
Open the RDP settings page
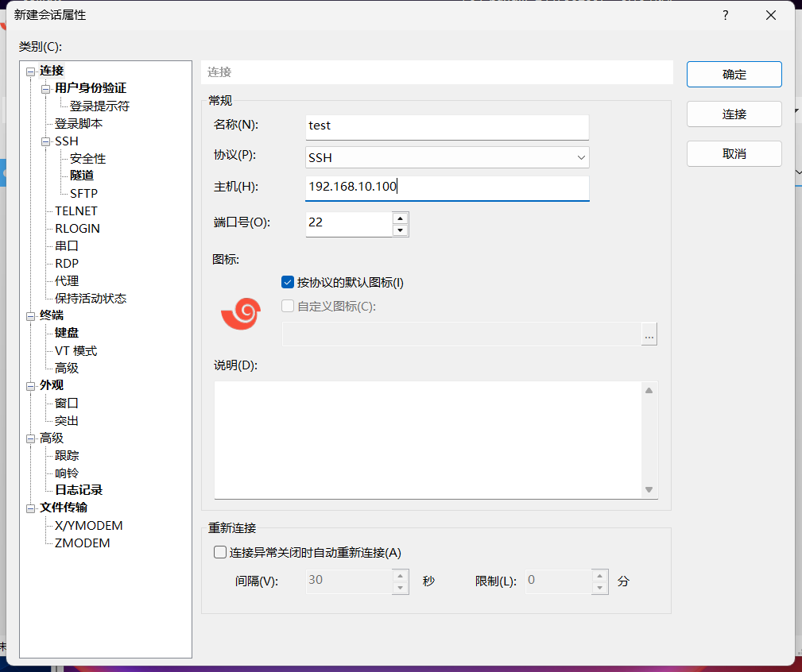coord(66,263)
